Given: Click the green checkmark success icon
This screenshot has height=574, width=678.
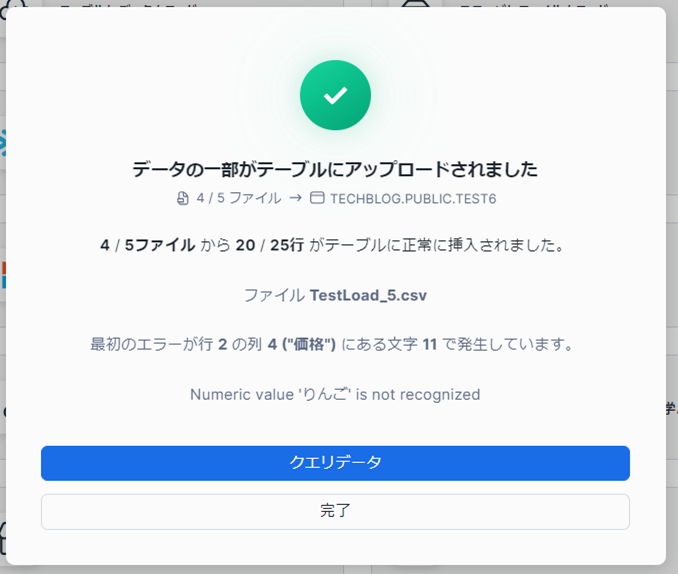Looking at the screenshot, I should (x=335, y=95).
